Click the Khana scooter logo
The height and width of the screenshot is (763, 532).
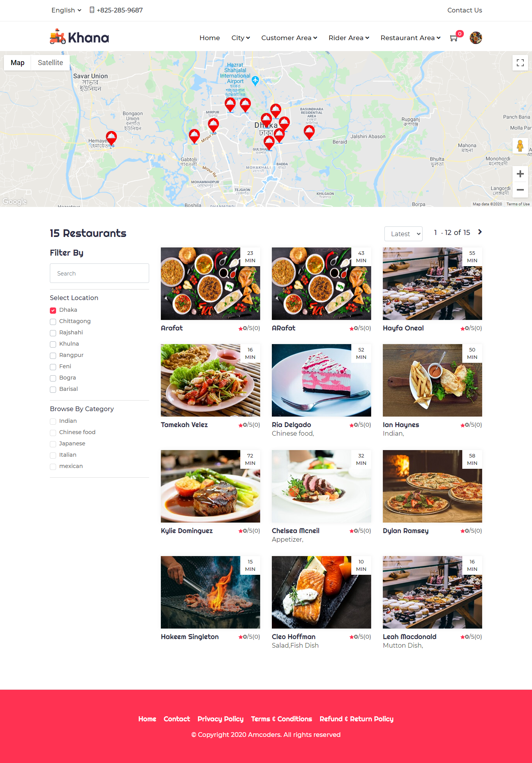(x=79, y=37)
